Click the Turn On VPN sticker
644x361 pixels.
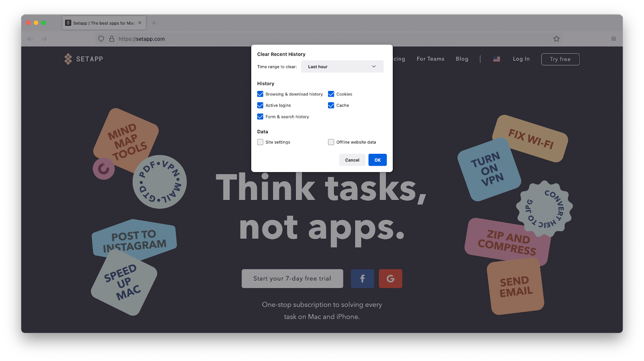[489, 169]
